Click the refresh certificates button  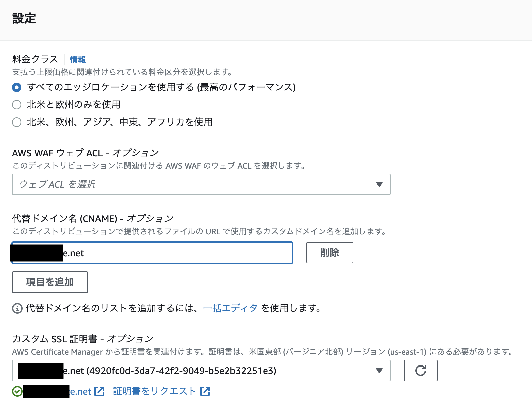click(x=421, y=371)
